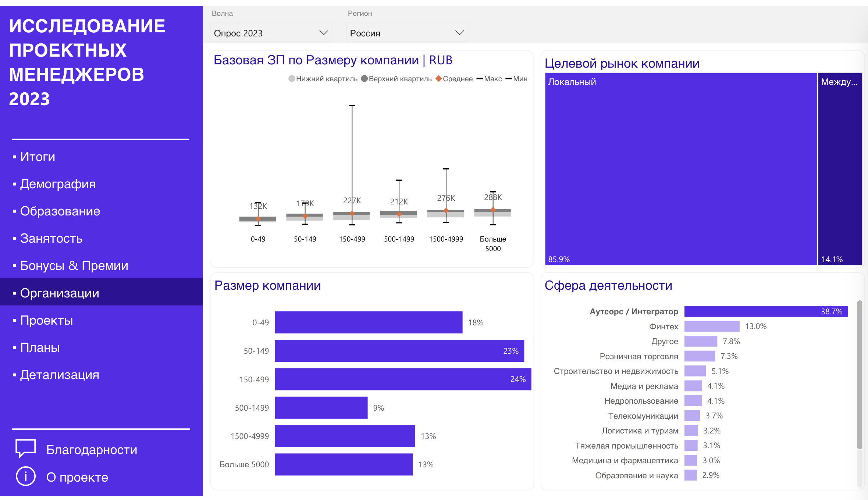
Task: Select the Телекомуникации bar
Action: click(692, 416)
